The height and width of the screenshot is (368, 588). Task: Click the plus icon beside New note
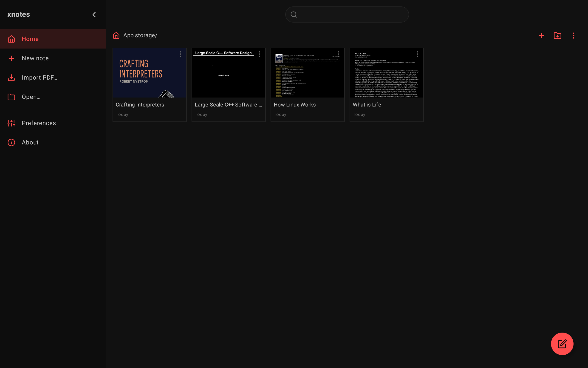[11, 58]
